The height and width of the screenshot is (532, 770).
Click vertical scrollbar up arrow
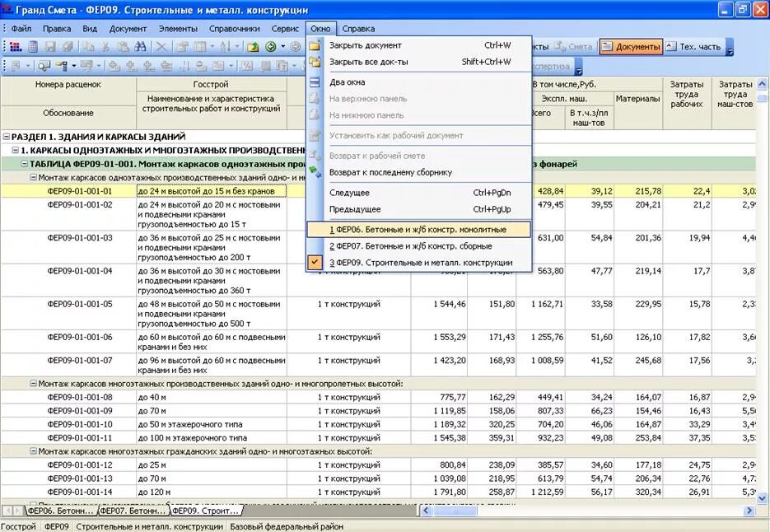(x=762, y=84)
